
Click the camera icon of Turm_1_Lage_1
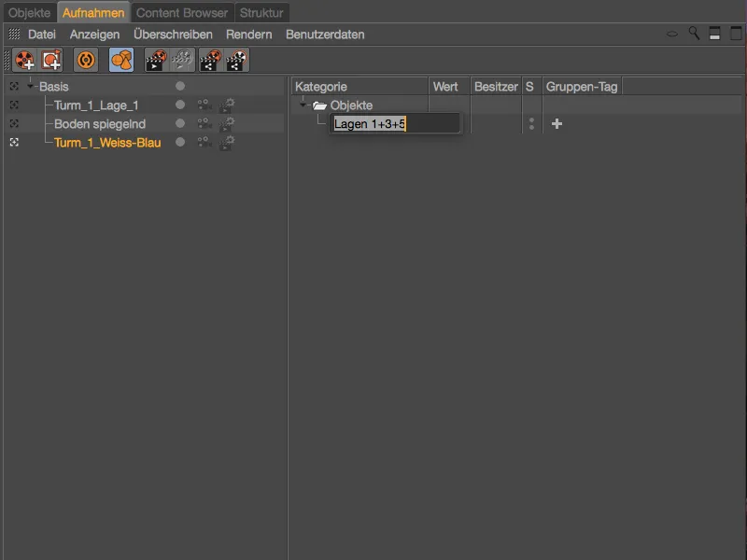pyautogui.click(x=204, y=105)
